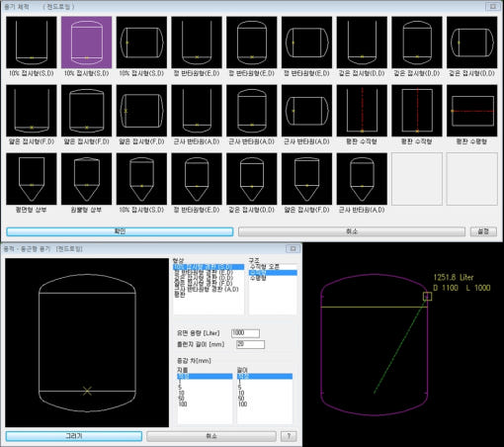Select highlighted item in 길이 increment list
Image resolution: width=504 pixels, height=447 pixels.
pyautogui.click(x=265, y=376)
